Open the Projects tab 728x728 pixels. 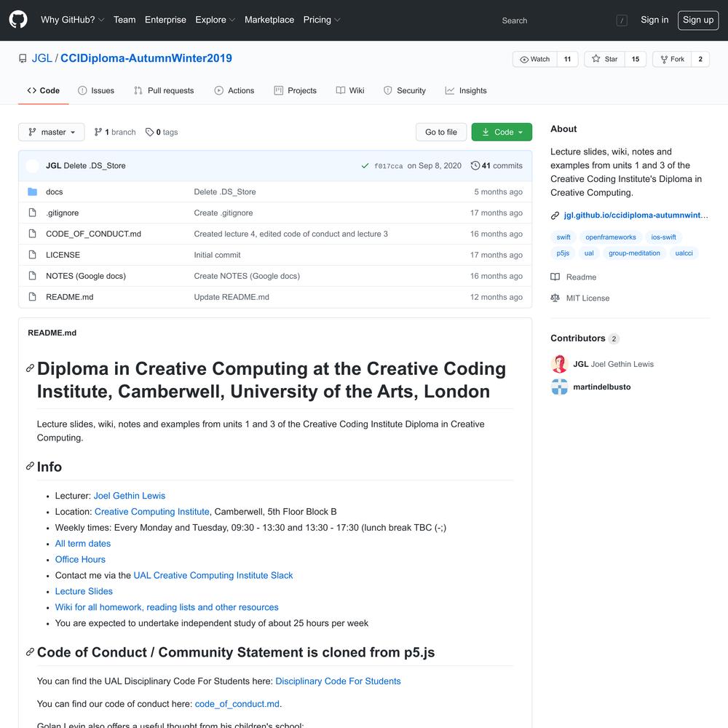296,90
